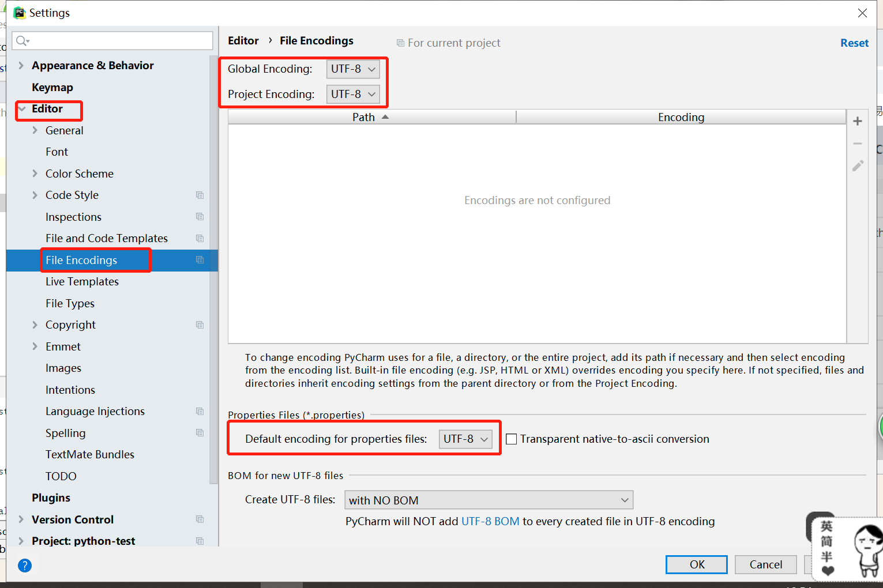Image resolution: width=883 pixels, height=588 pixels.
Task: Open File and Code Templates page
Action: click(107, 239)
